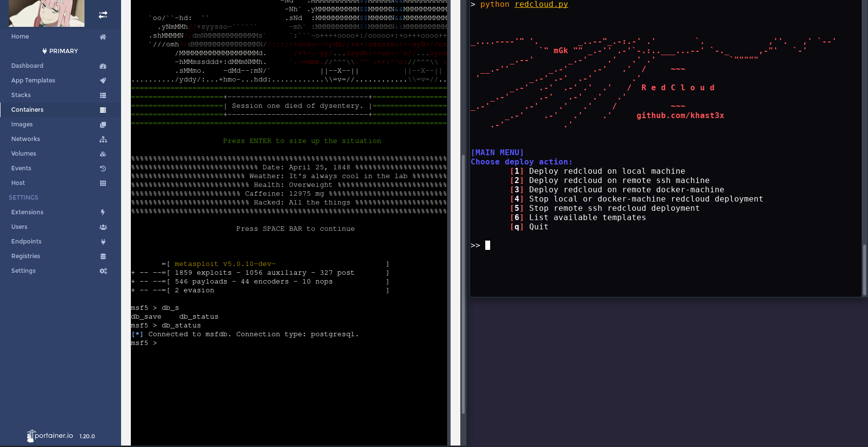The height and width of the screenshot is (447, 868).
Task: Open the Networks link
Action: click(x=25, y=139)
